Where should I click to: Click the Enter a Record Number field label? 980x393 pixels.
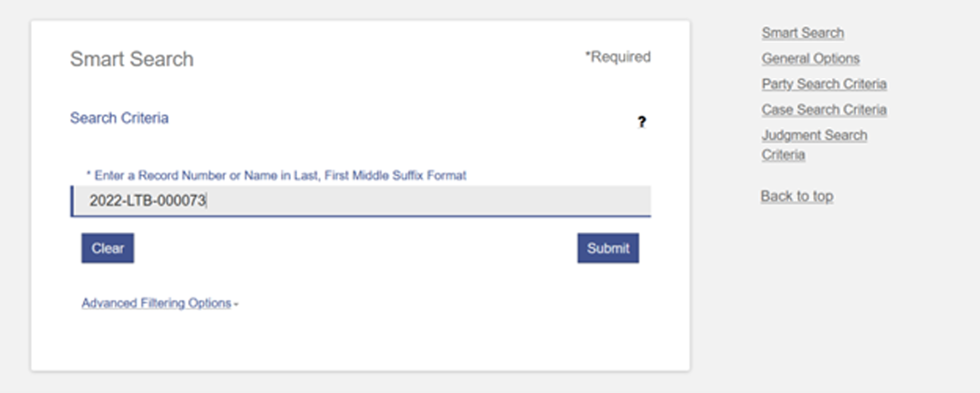[276, 175]
